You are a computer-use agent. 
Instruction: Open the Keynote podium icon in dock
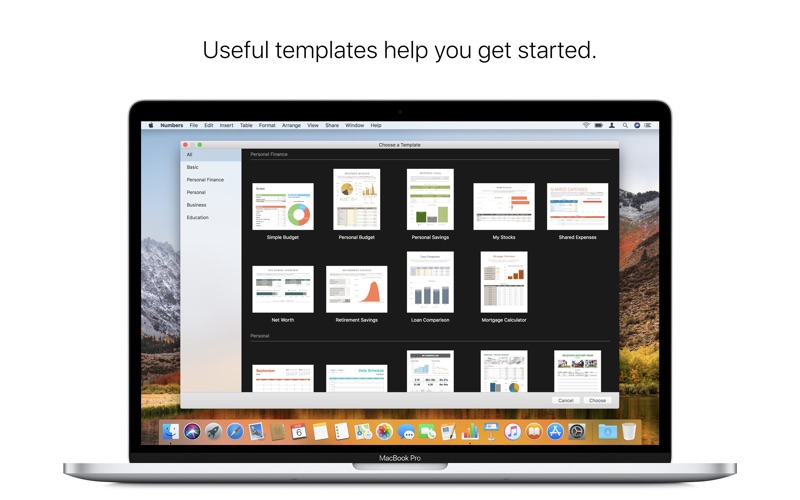coord(491,432)
